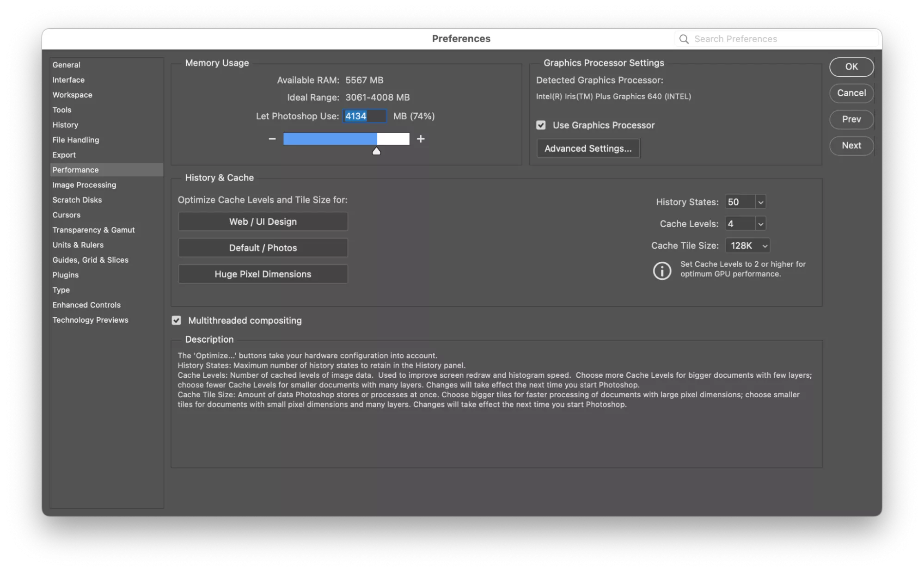The width and height of the screenshot is (924, 572).
Task: Expand the Cache Levels dropdown
Action: pos(760,224)
